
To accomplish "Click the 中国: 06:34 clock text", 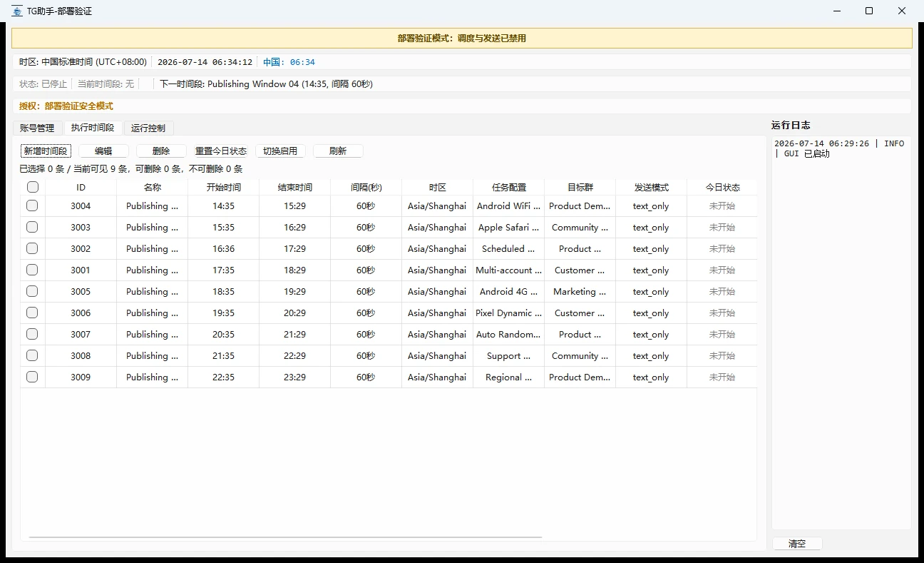I will [x=289, y=62].
